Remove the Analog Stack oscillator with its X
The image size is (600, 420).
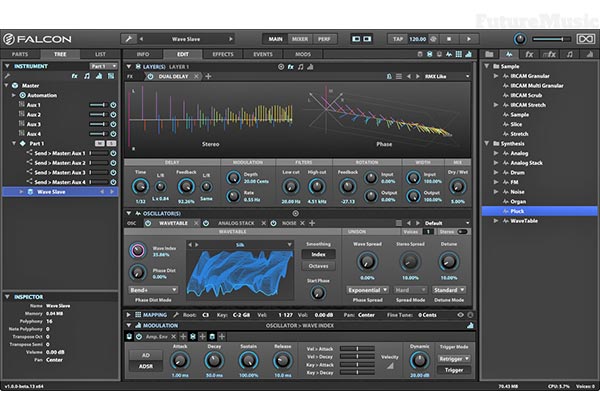click(x=263, y=223)
